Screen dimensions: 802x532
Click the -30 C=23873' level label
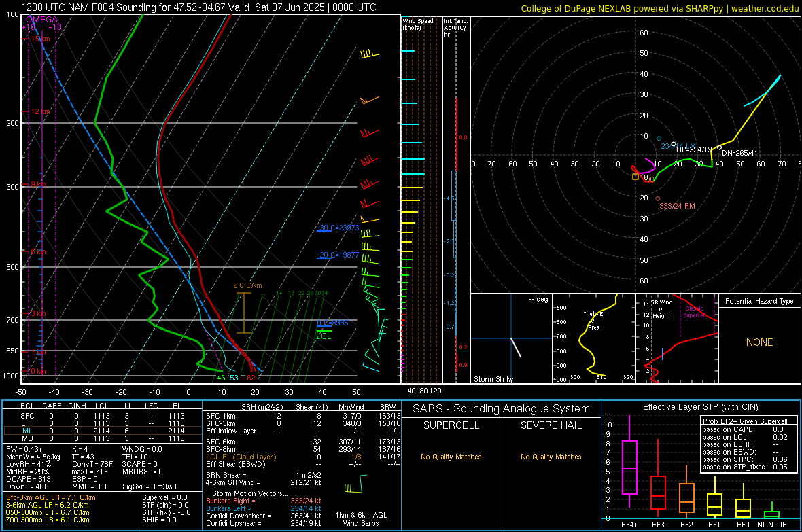pos(338,228)
